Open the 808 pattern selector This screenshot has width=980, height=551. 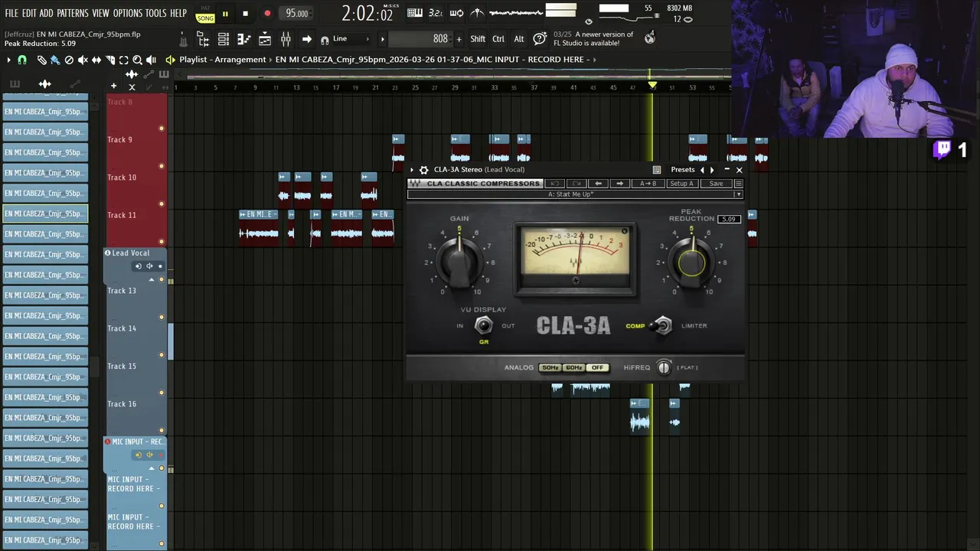tap(419, 39)
